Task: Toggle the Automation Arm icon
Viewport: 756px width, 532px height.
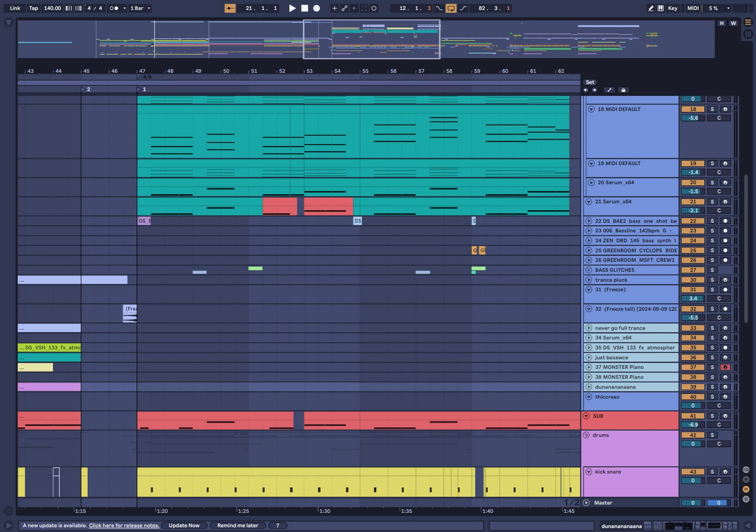Action: pos(344,8)
